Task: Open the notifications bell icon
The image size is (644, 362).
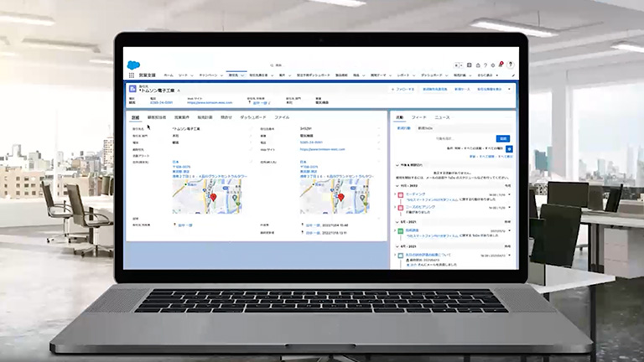Action: (x=501, y=65)
